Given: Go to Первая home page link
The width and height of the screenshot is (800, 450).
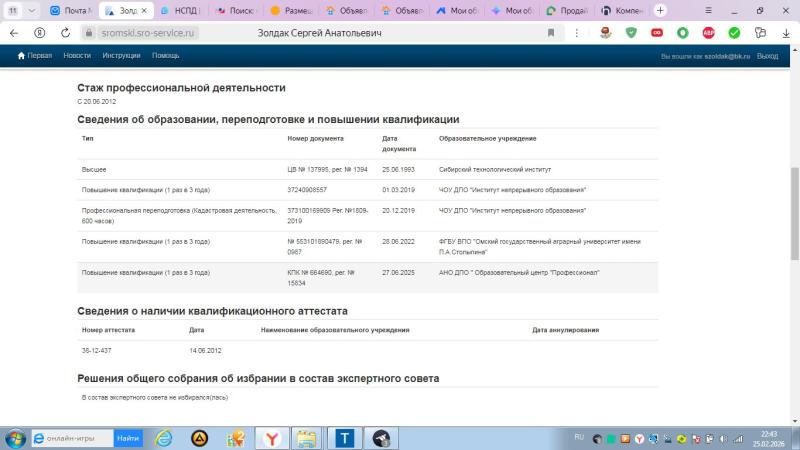Looking at the screenshot, I should 35,56.
